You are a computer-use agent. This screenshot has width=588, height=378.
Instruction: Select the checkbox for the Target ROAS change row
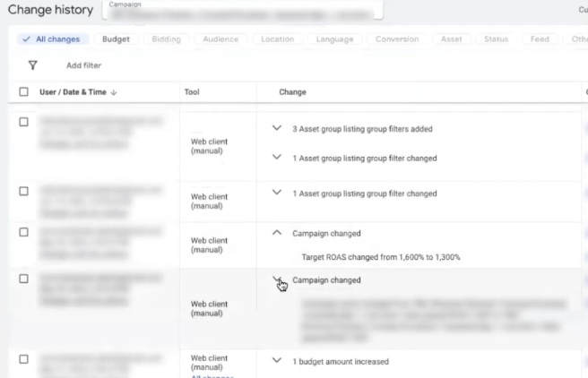[x=24, y=231]
